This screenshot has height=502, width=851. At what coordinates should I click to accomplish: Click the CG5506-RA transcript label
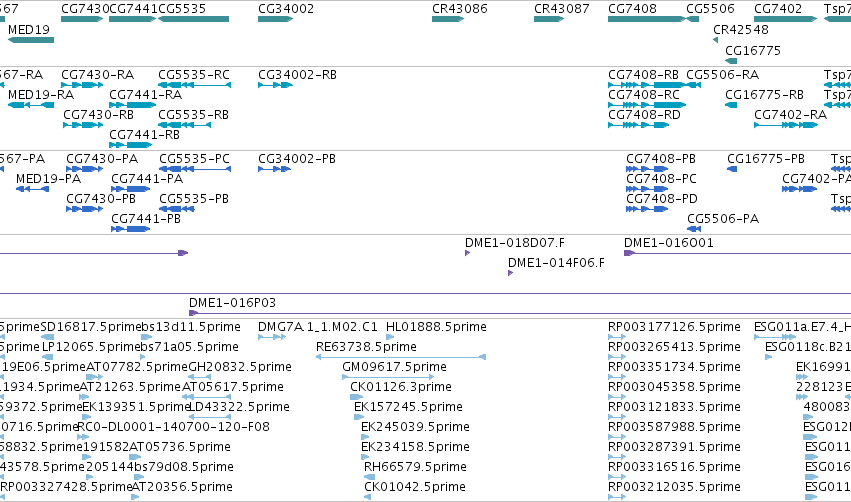(x=722, y=74)
